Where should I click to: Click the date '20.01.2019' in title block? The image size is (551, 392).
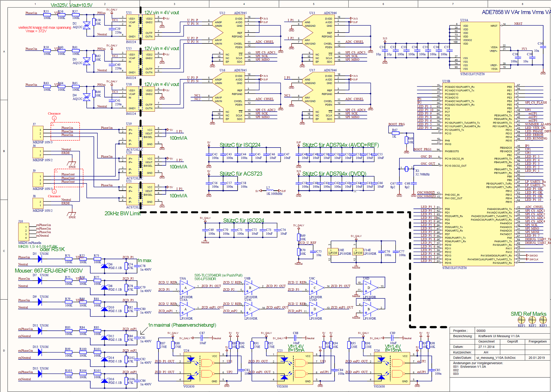click(537, 358)
